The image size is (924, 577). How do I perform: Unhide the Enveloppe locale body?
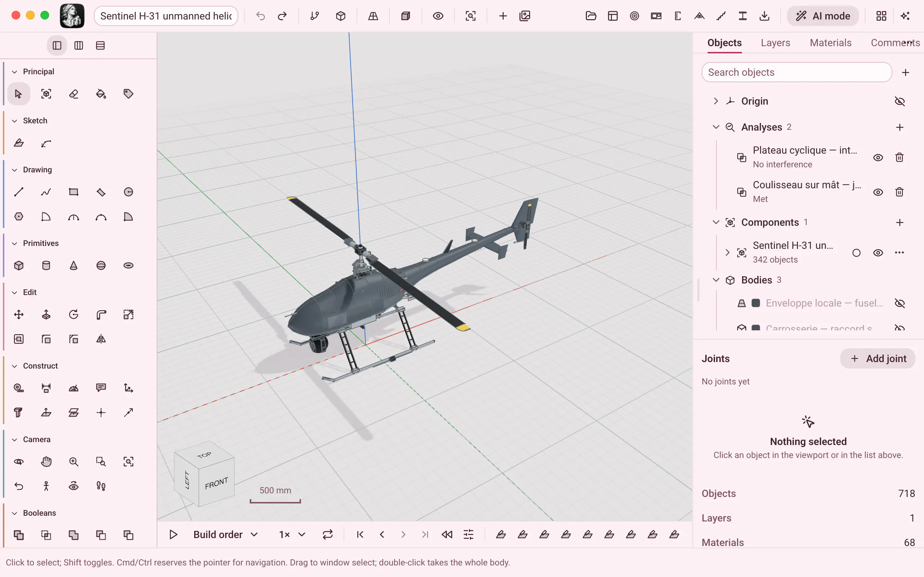[x=900, y=303]
